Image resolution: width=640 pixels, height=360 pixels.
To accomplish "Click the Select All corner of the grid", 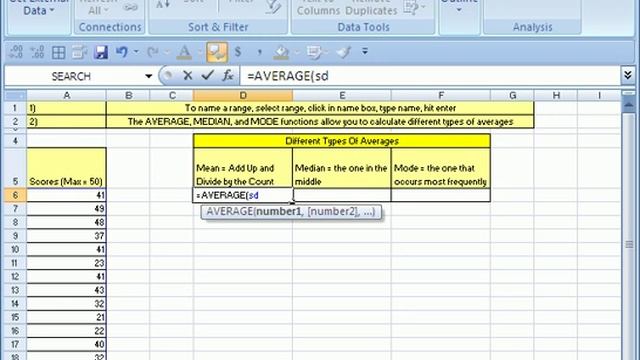I will coord(16,96).
